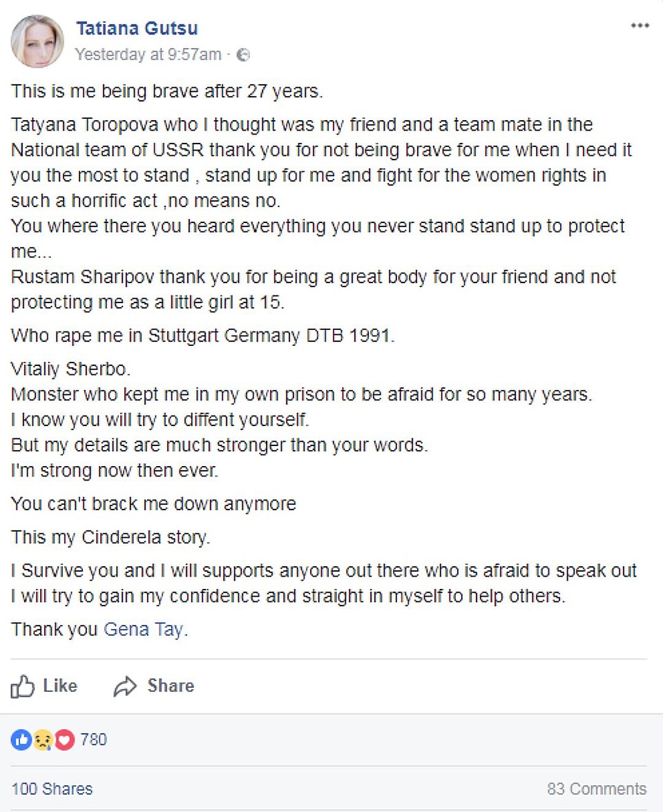View the 100 Shares list
The width and height of the screenshot is (663, 812).
(52, 789)
